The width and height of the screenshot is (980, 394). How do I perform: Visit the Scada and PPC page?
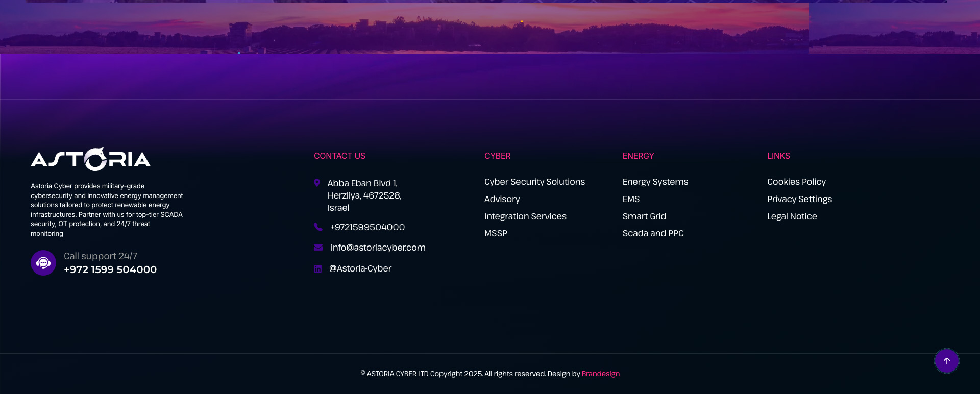tap(653, 233)
